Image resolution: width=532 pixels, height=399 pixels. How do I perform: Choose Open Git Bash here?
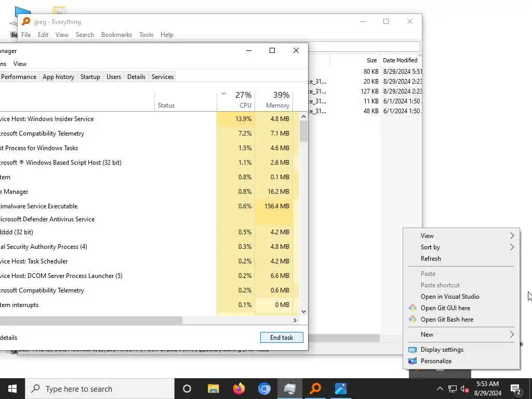click(461, 320)
